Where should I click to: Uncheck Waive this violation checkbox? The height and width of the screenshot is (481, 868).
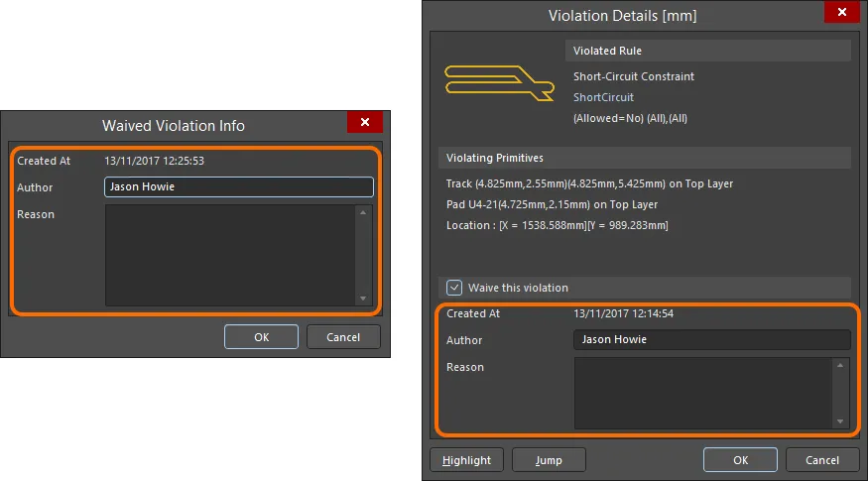(x=454, y=288)
